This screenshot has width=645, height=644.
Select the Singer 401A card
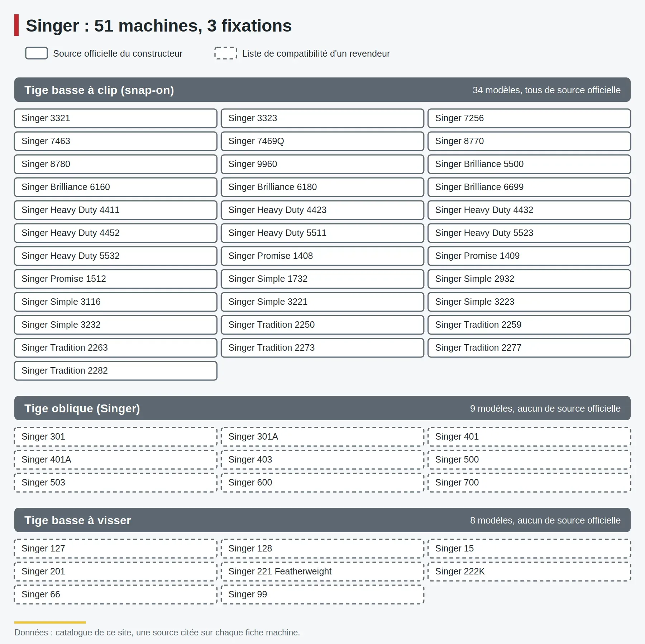[x=116, y=460]
